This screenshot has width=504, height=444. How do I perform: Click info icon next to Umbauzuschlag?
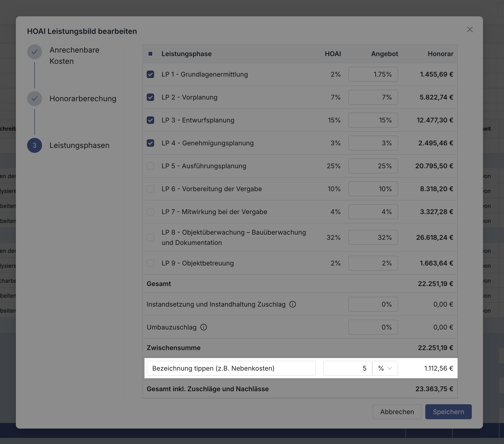pyautogui.click(x=203, y=327)
